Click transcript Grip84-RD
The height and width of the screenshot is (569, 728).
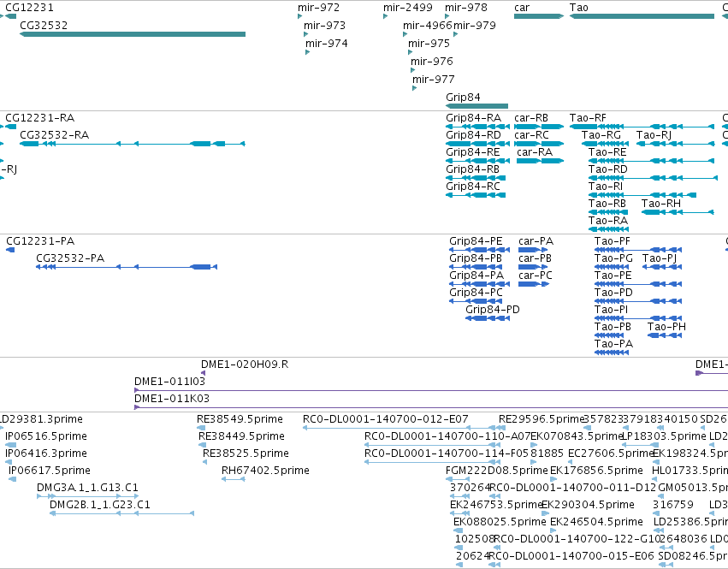click(x=477, y=144)
